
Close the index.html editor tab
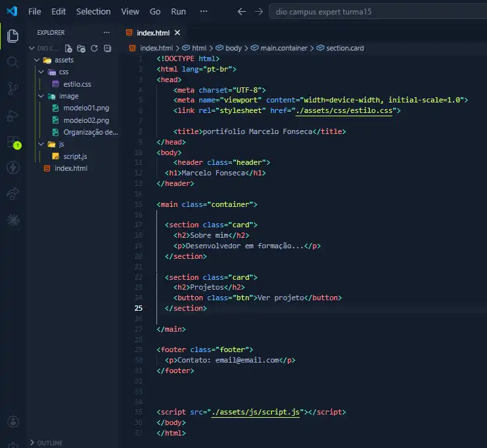[x=177, y=32]
